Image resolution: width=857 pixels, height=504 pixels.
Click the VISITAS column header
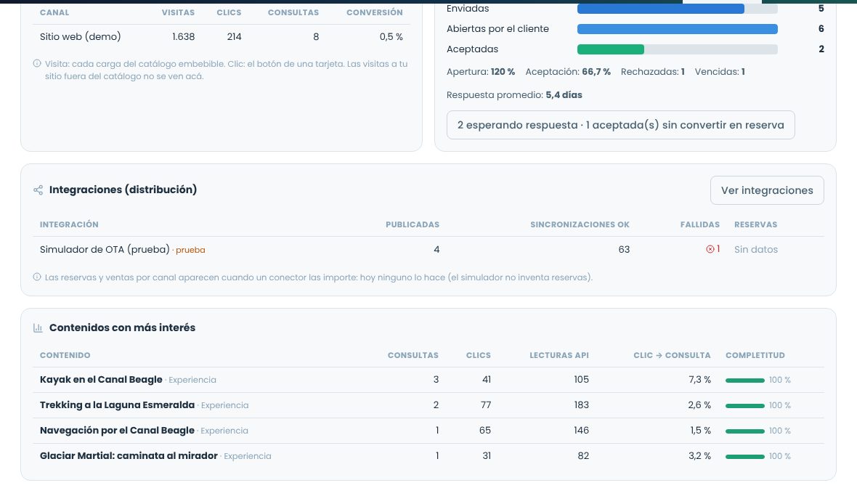click(178, 12)
